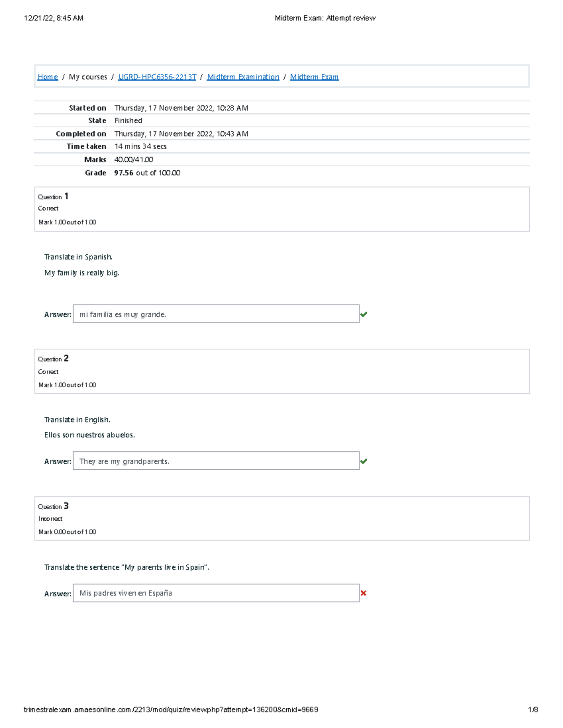Click the Question 1 heading box

point(281,209)
